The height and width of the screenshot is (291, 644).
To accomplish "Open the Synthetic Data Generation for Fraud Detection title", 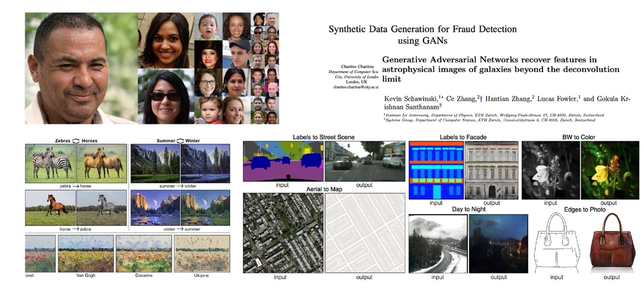I will point(422,34).
